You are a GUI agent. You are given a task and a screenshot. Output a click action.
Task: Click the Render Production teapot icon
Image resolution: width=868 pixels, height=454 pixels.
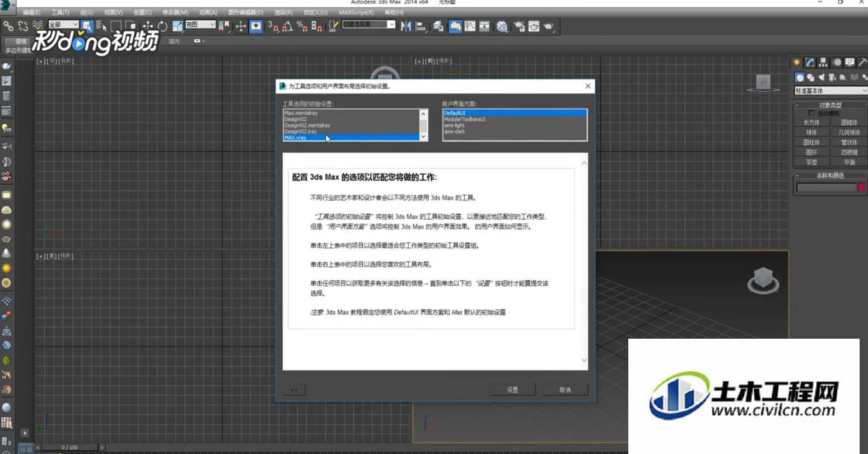pos(549,26)
